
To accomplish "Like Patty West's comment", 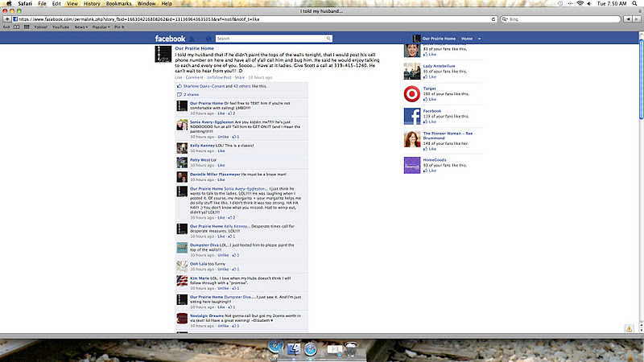I will pyautogui.click(x=221, y=166).
